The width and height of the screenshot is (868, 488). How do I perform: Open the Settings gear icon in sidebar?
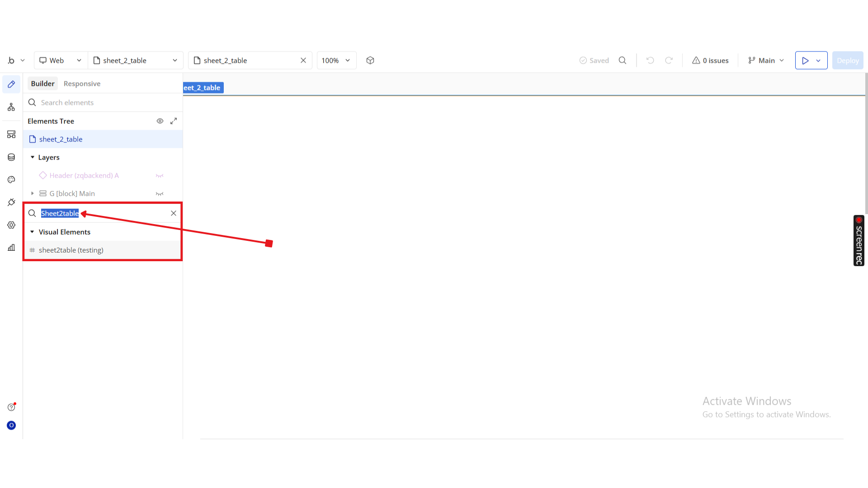(x=11, y=225)
